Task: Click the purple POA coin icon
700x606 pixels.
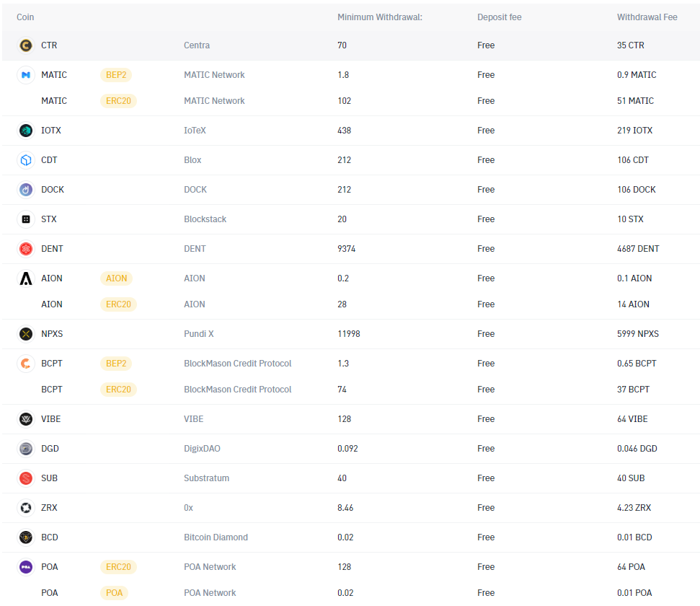Action: 26,566
